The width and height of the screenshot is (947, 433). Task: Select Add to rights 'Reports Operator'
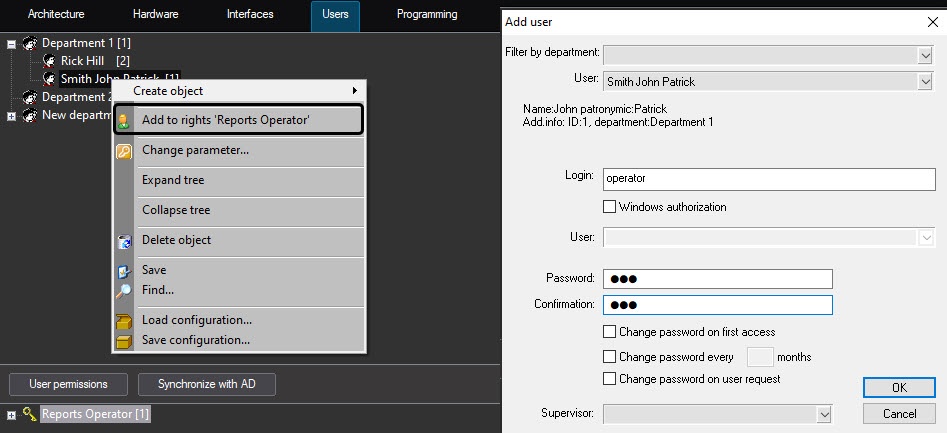pyautogui.click(x=225, y=120)
